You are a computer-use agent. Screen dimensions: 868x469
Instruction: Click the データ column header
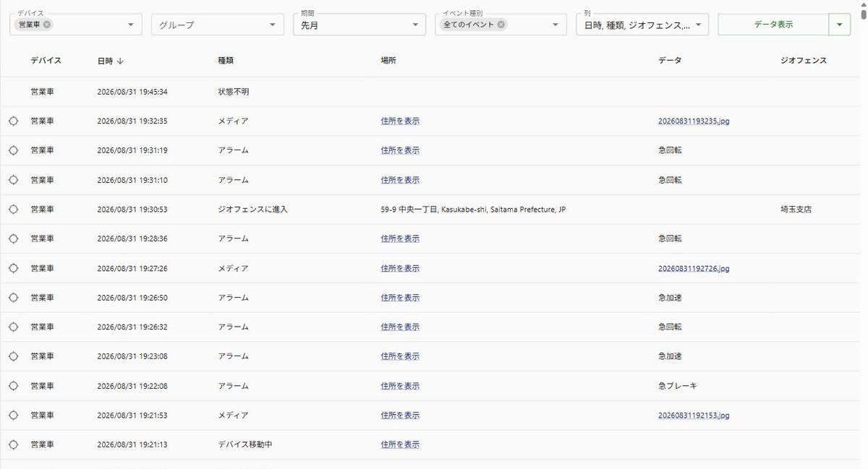[x=670, y=61]
